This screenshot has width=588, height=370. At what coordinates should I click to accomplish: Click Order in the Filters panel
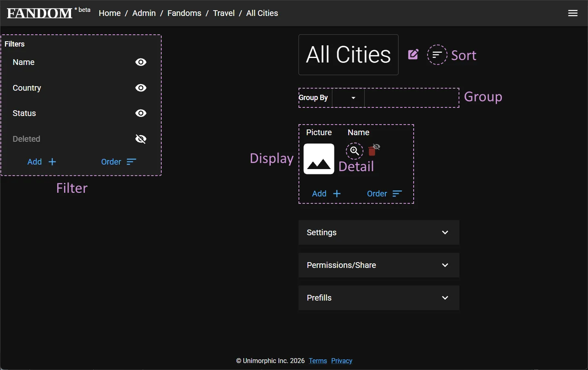point(118,162)
